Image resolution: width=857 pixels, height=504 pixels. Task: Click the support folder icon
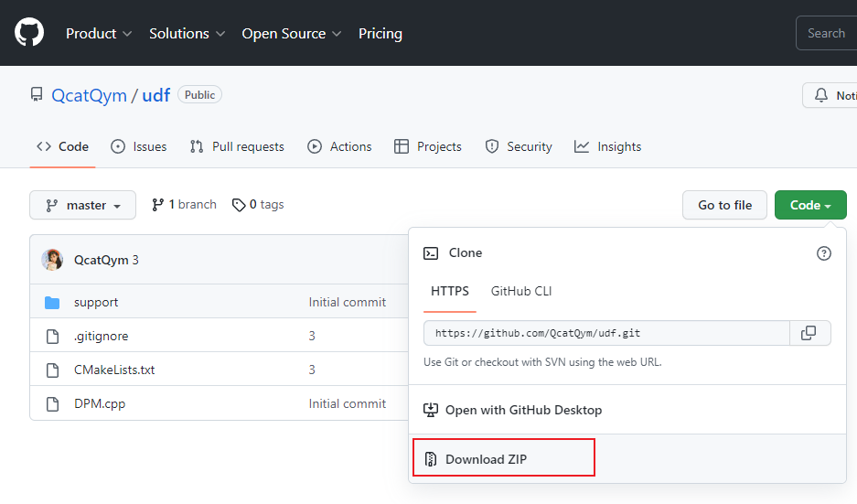tap(52, 303)
